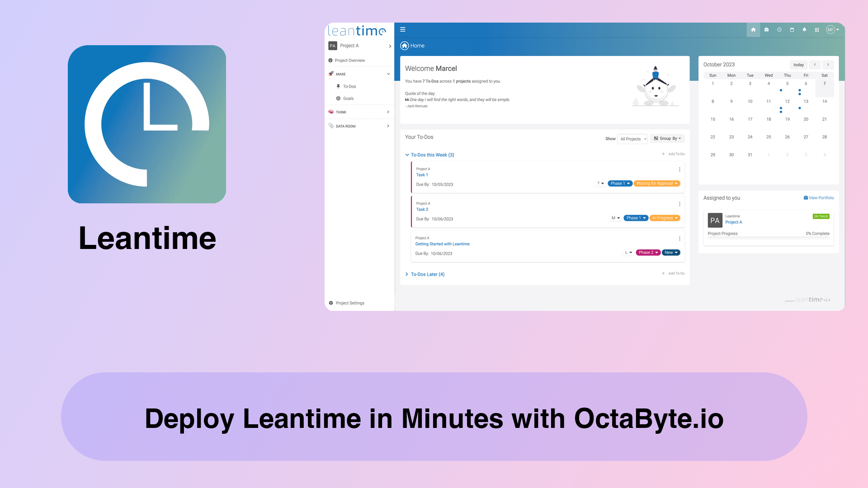Click Add To-Do button this week
The image size is (868, 488).
point(673,154)
